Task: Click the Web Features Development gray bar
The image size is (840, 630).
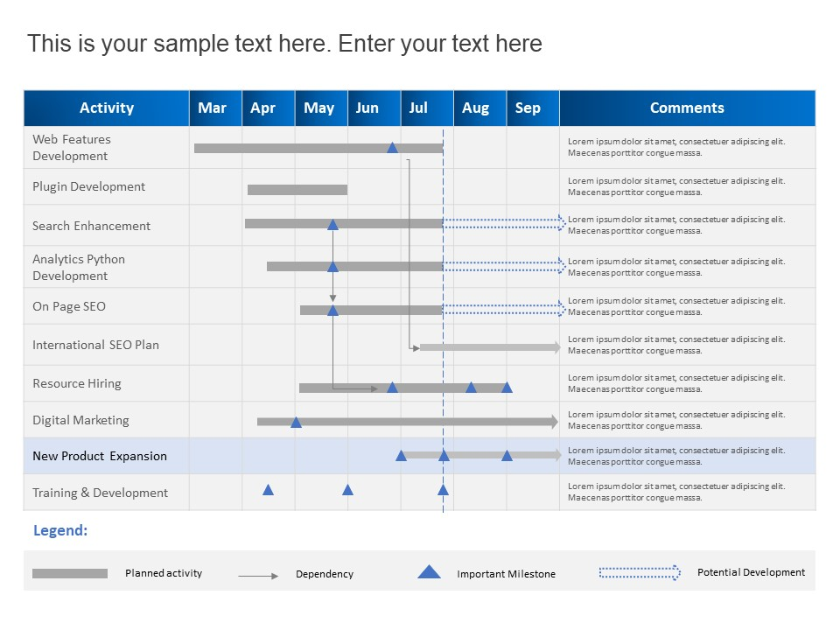Action: [x=318, y=149]
